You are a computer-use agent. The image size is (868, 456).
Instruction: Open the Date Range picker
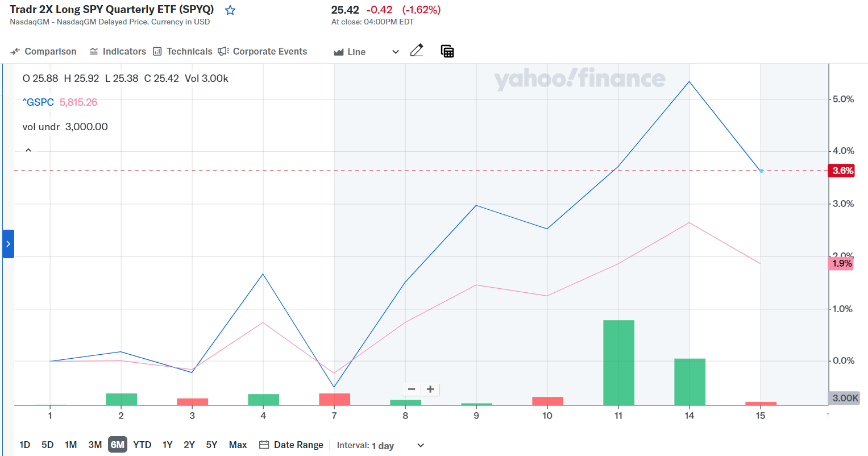coord(291,445)
